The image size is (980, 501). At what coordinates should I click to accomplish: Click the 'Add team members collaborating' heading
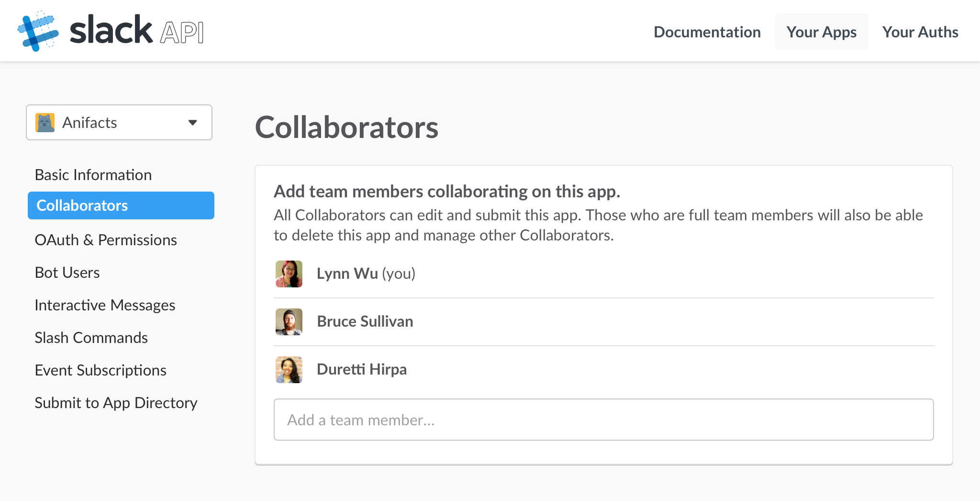click(x=447, y=192)
